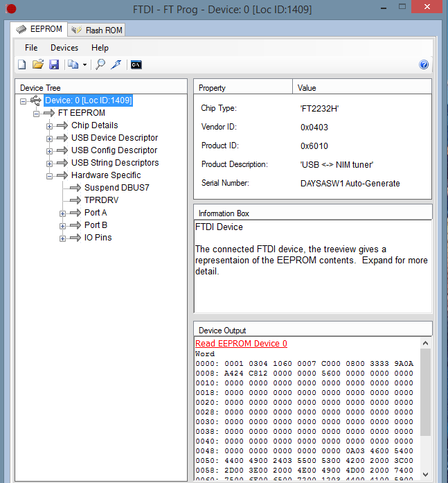Select IO Pins tree item
Screen dimensions: 448x483
tap(98, 238)
